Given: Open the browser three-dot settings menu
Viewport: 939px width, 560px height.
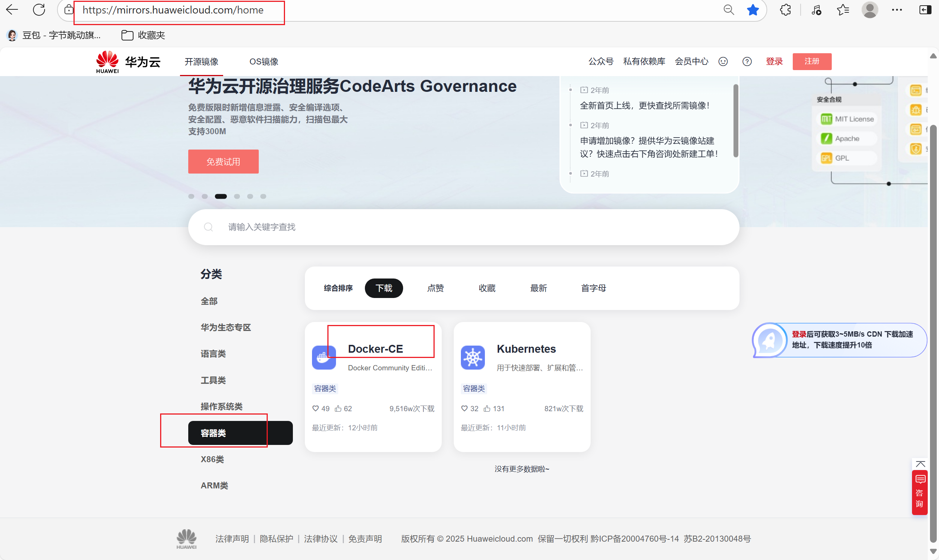Looking at the screenshot, I should point(897,10).
